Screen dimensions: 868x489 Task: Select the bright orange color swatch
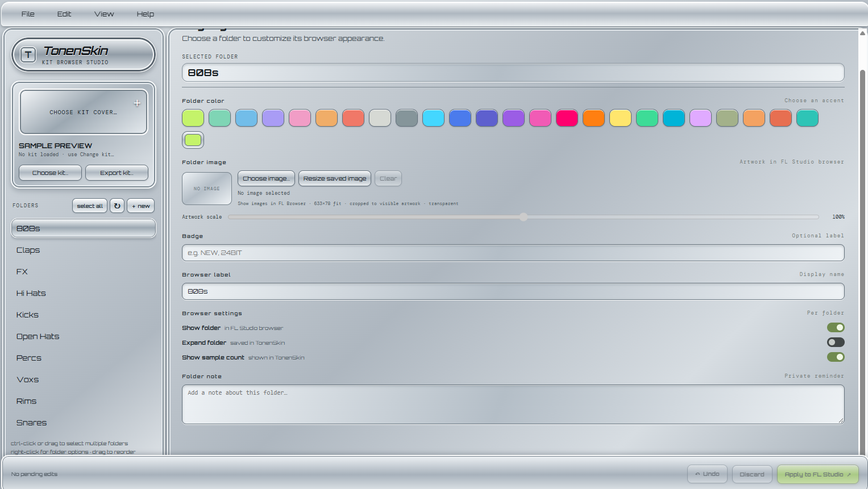[x=593, y=118]
